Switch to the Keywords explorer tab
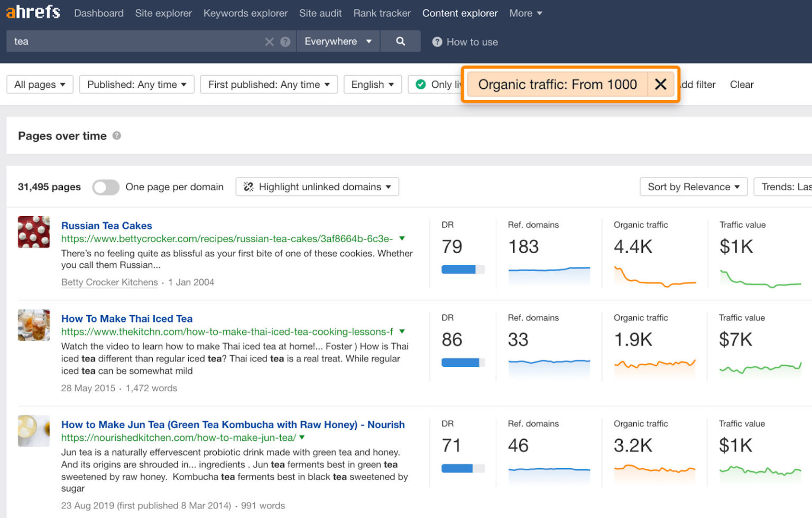The image size is (812, 518). point(245,13)
